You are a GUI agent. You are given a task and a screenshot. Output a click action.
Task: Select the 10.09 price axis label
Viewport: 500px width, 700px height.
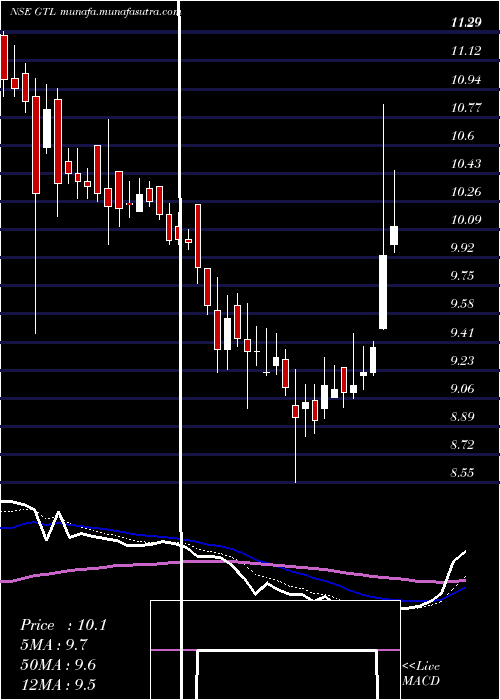(x=466, y=220)
